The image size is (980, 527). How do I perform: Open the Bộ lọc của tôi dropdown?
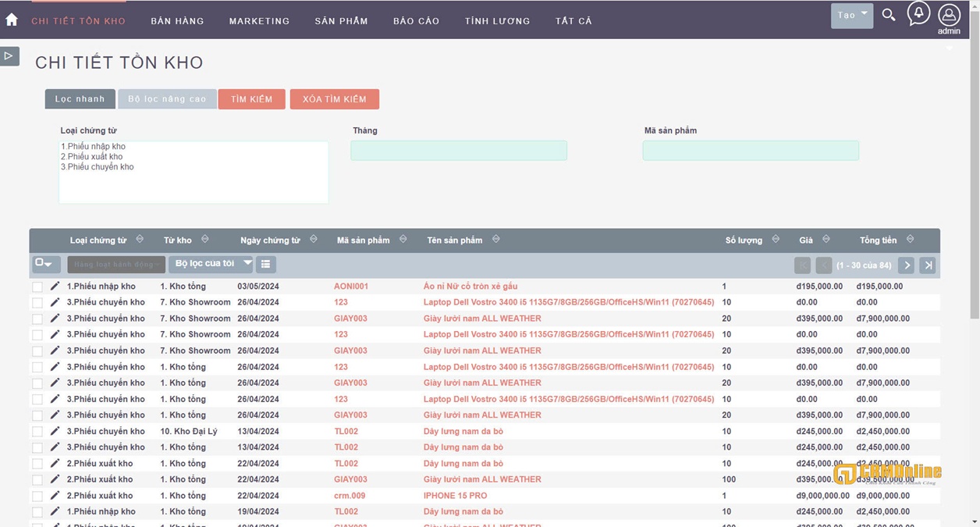pyautogui.click(x=211, y=264)
